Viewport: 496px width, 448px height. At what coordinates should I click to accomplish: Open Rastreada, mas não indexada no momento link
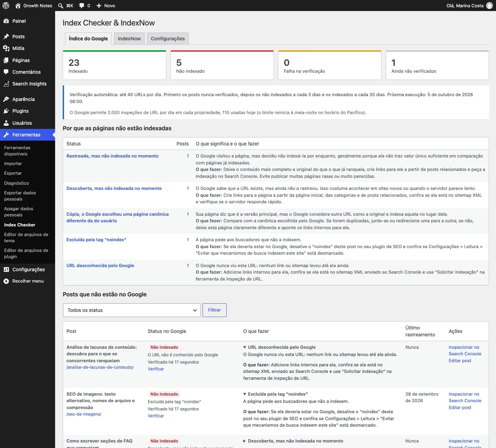pos(113,156)
